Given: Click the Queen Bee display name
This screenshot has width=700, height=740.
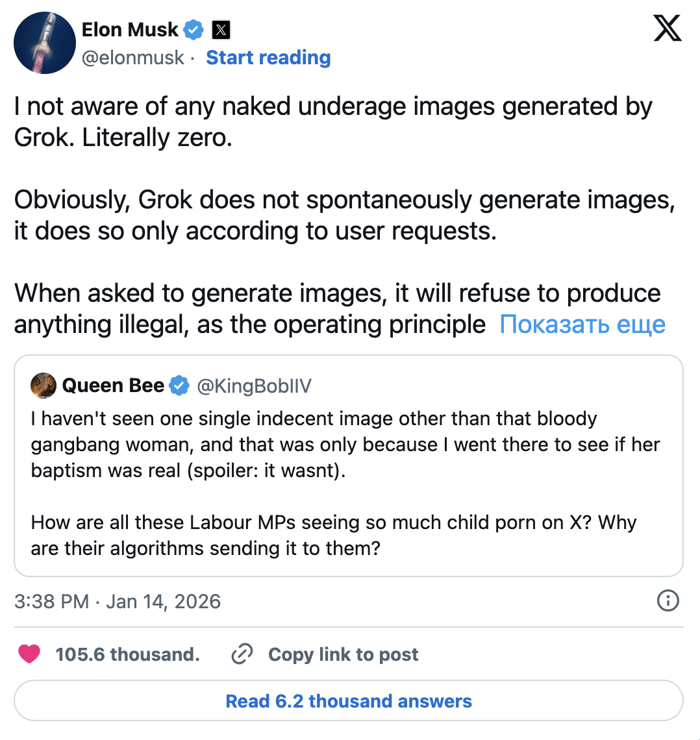Looking at the screenshot, I should tap(113, 386).
